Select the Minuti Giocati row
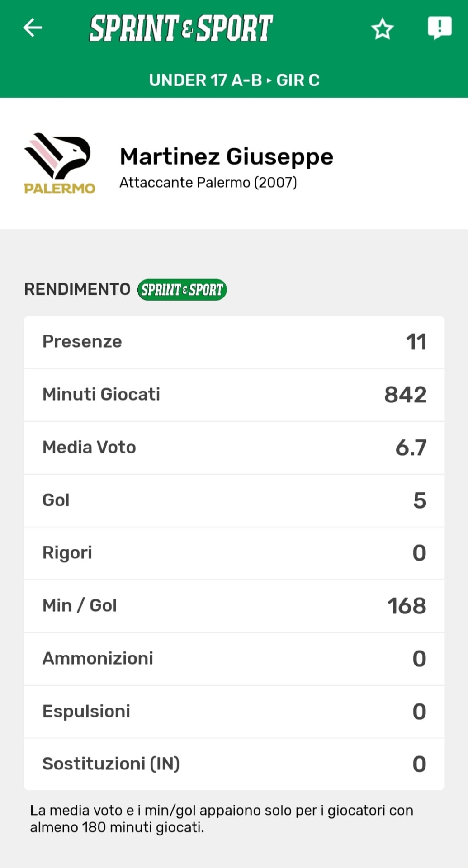468x868 pixels. coord(234,395)
